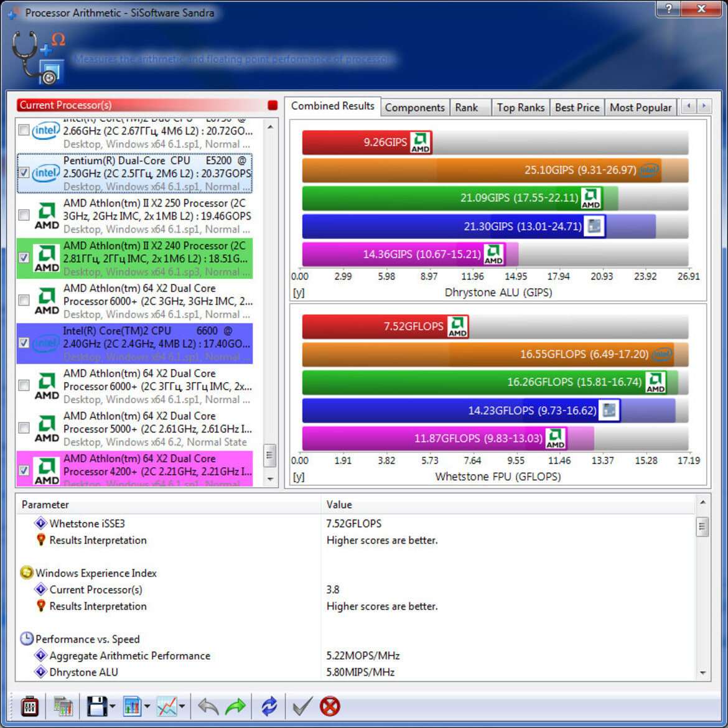
Task: Click the parameter panel scrollbar thumb
Action: tap(702, 527)
